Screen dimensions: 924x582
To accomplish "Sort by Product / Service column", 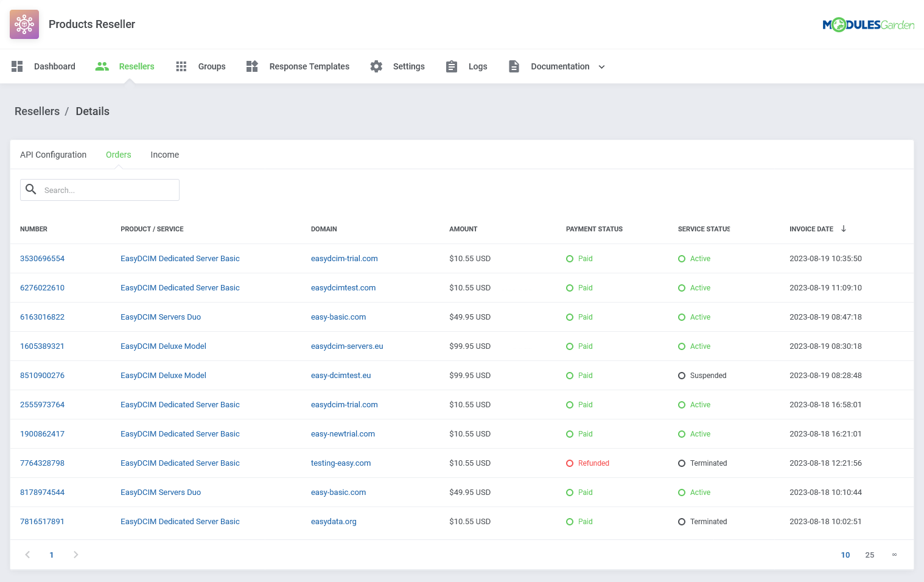I will click(152, 229).
